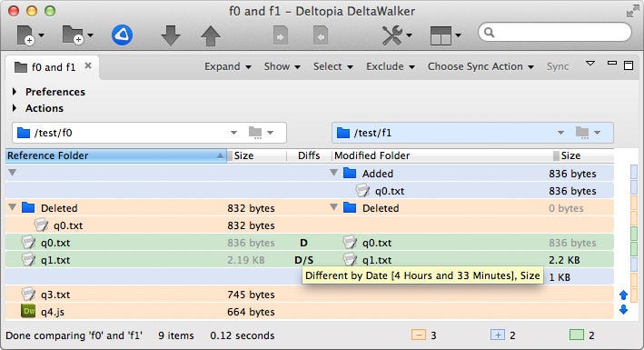Go to next difference down arrow
The width and height of the screenshot is (644, 350).
[x=171, y=35]
